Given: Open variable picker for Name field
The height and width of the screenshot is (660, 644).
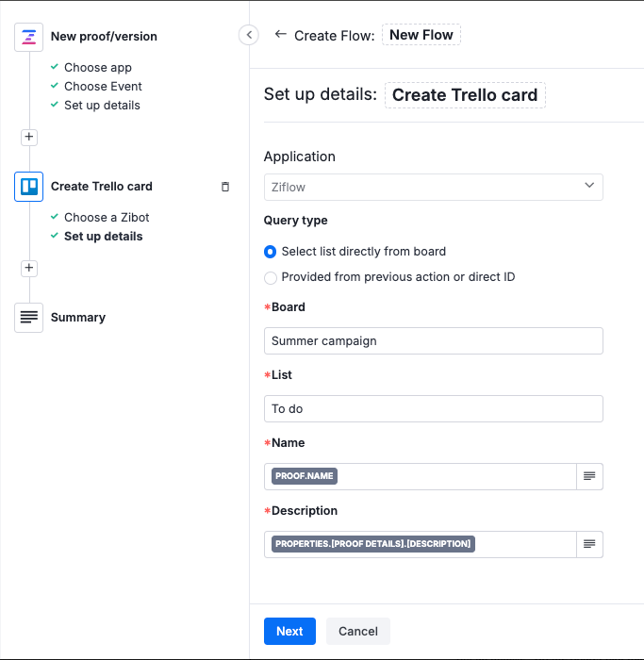Looking at the screenshot, I should tap(589, 476).
